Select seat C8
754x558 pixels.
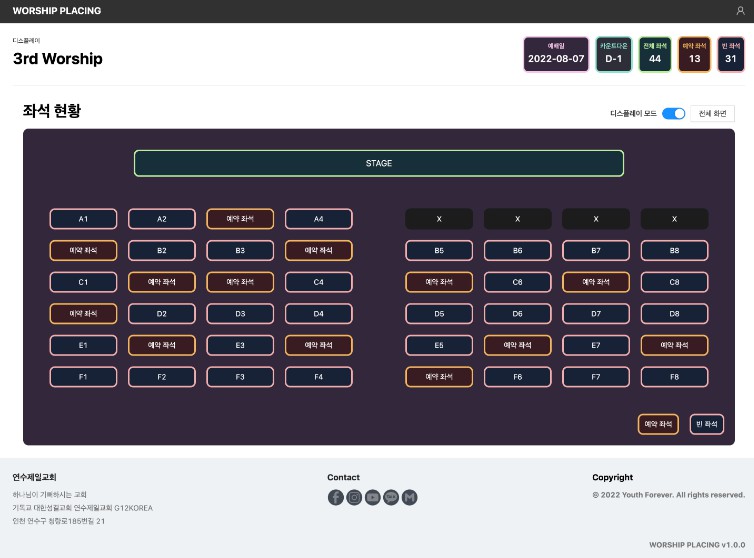click(x=674, y=282)
